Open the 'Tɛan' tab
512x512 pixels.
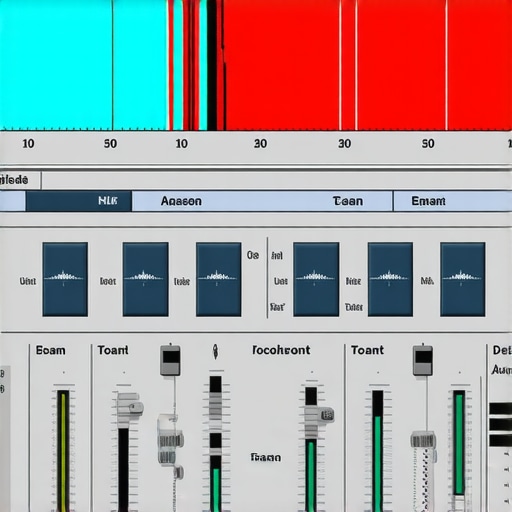pyautogui.click(x=348, y=201)
